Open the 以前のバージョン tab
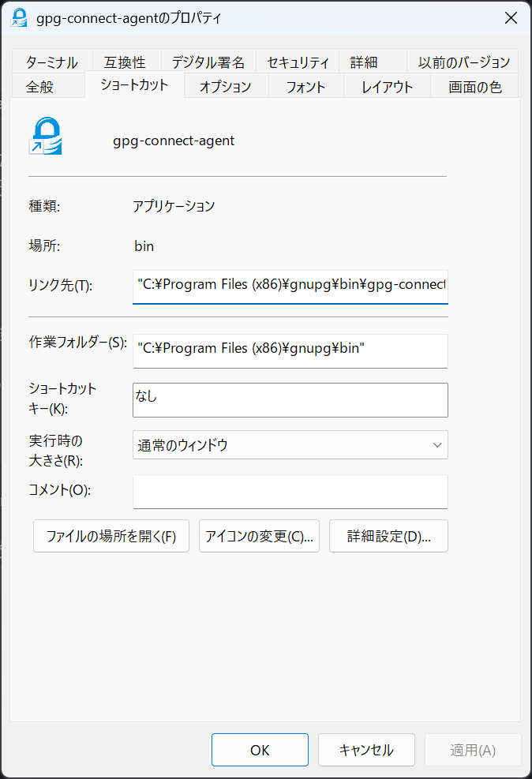 (464, 62)
